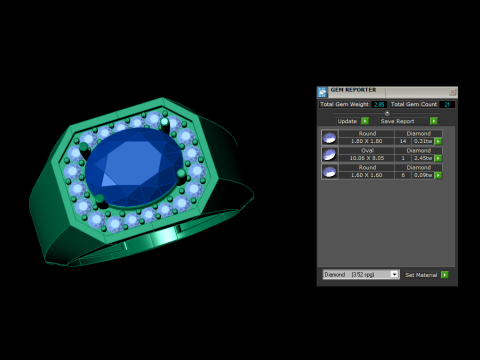Click the green arrow beside 2.45tw

438,158
